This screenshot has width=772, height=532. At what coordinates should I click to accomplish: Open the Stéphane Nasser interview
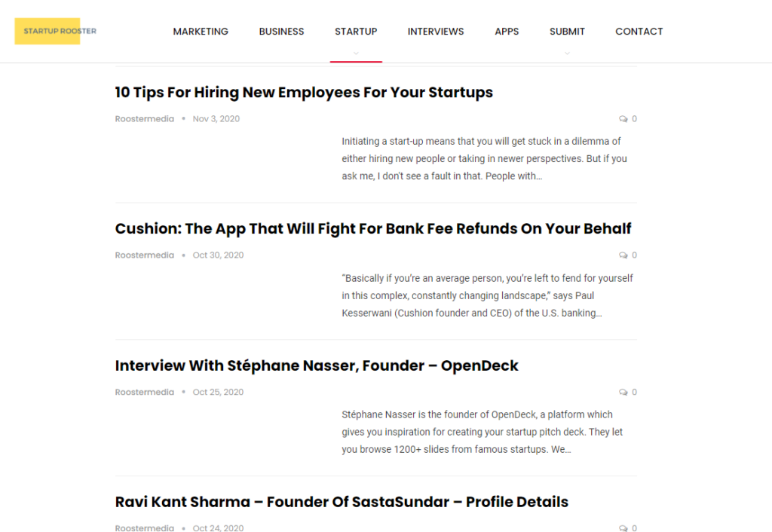[317, 365]
